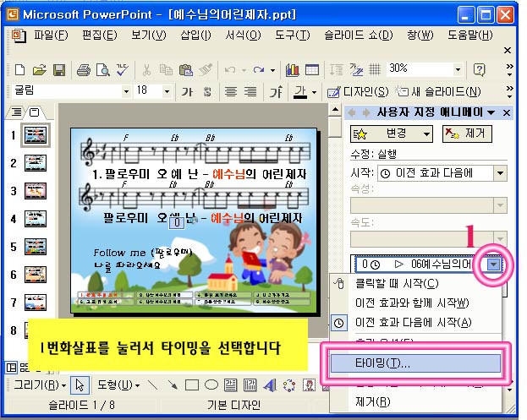527x420 pixels.
Task: Click the slide area scroll up arrow
Action: click(x=335, y=110)
